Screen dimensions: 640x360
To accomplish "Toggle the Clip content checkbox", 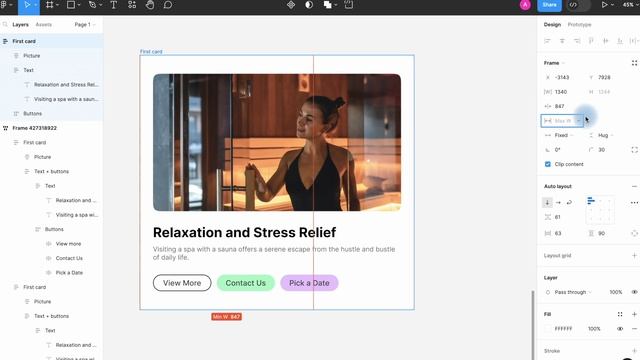I will (x=548, y=164).
